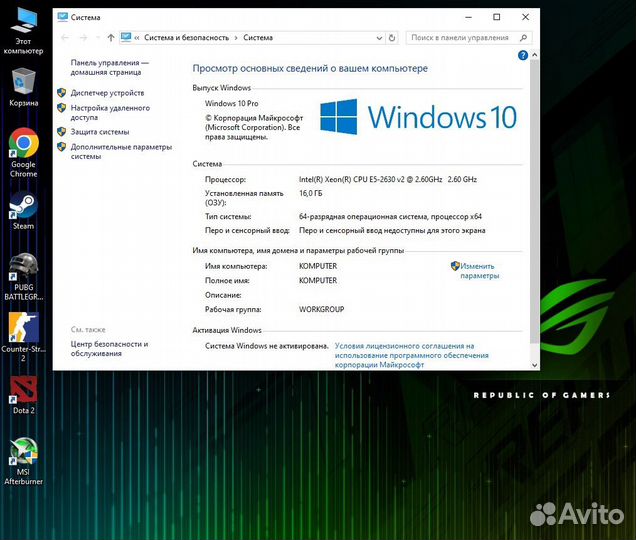Click the search magnifier icon
This screenshot has height=540, width=636.
point(523,38)
